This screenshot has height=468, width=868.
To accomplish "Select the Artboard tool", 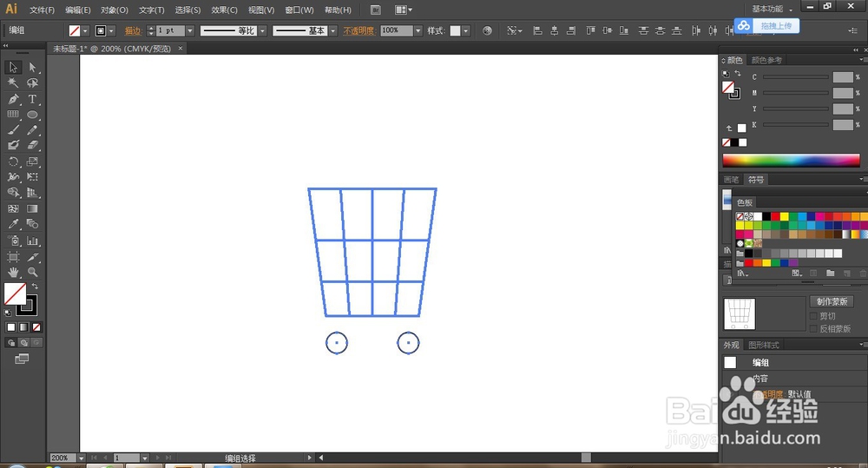I will (13, 257).
